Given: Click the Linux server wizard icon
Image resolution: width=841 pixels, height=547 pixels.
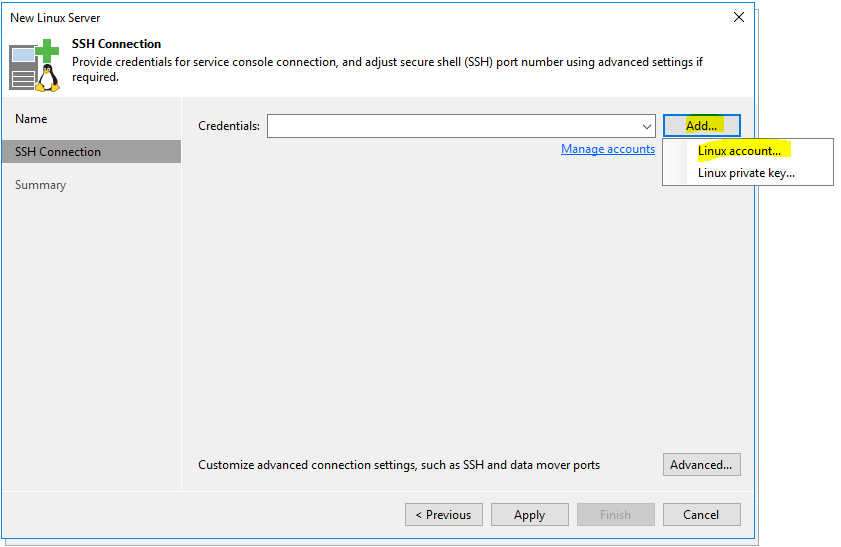Looking at the screenshot, I should [34, 65].
